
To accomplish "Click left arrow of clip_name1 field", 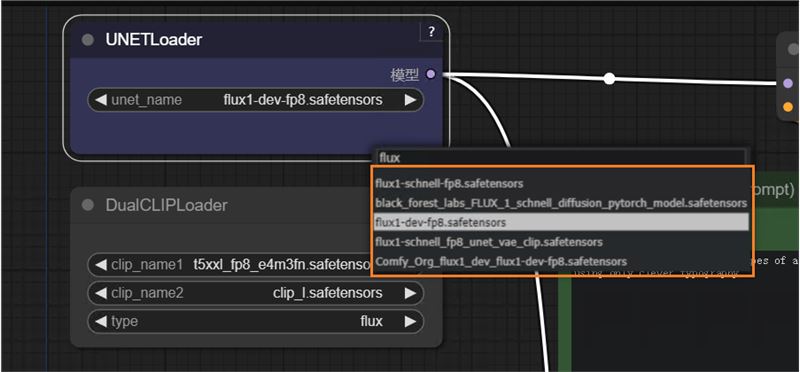I will 102,265.
